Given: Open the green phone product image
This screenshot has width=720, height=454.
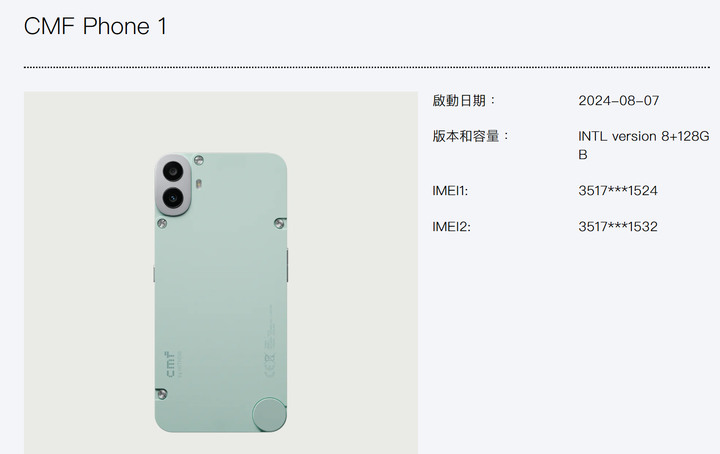Looking at the screenshot, I should (221, 273).
